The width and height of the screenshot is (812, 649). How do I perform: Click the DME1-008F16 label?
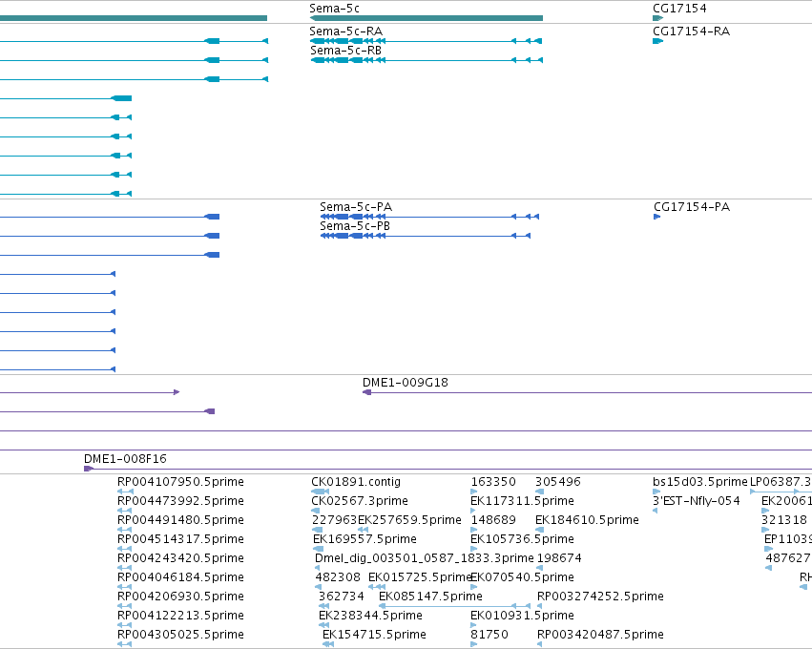pos(125,458)
